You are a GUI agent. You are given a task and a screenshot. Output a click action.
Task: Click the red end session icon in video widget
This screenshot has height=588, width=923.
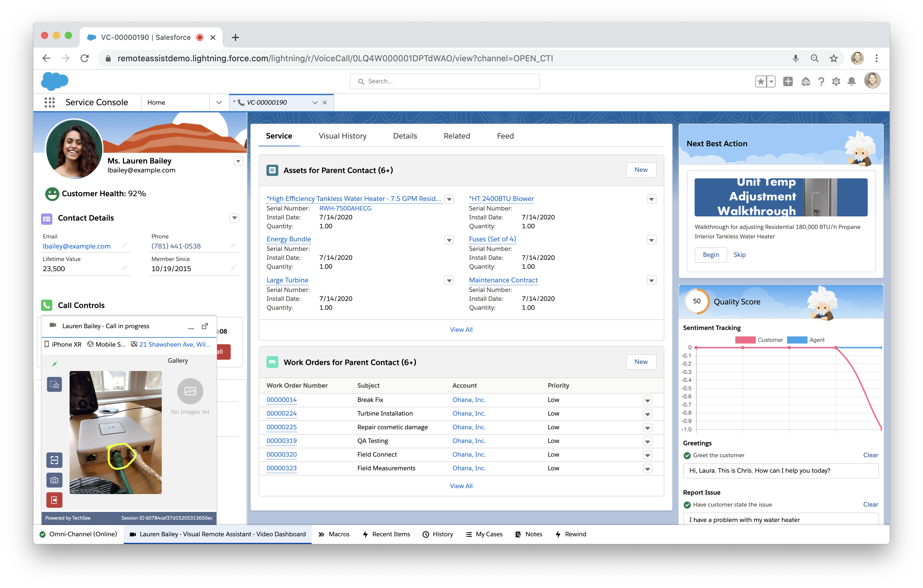click(x=54, y=500)
